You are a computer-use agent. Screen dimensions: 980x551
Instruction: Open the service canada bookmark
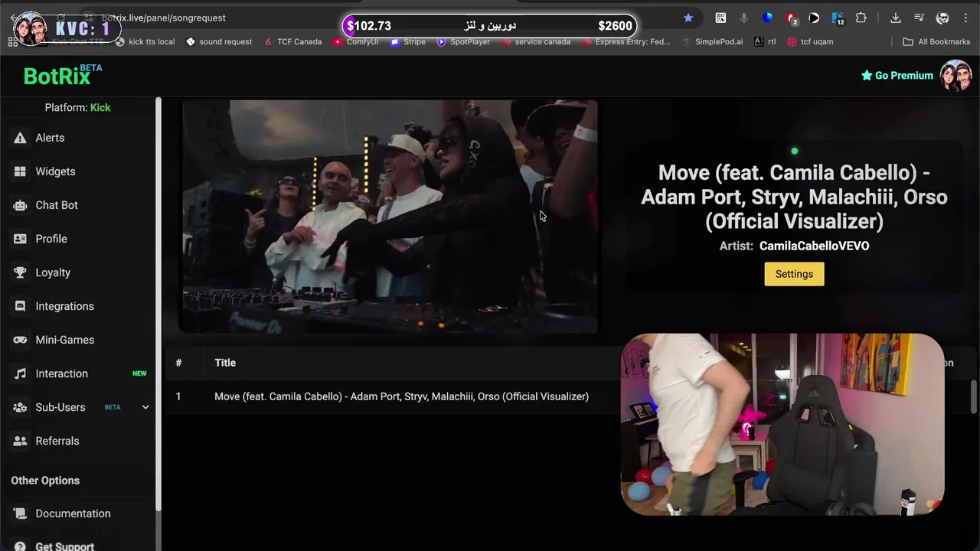tap(536, 41)
